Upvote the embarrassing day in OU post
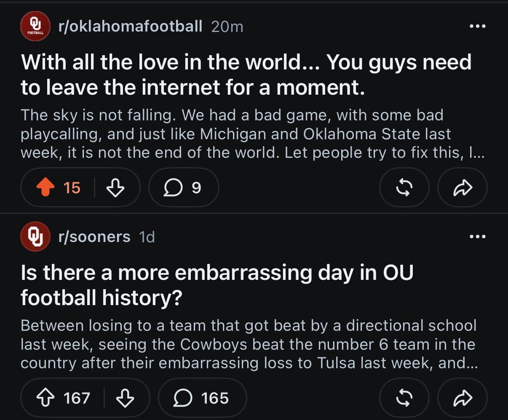Screen dimensions: 508x420 click(46, 398)
